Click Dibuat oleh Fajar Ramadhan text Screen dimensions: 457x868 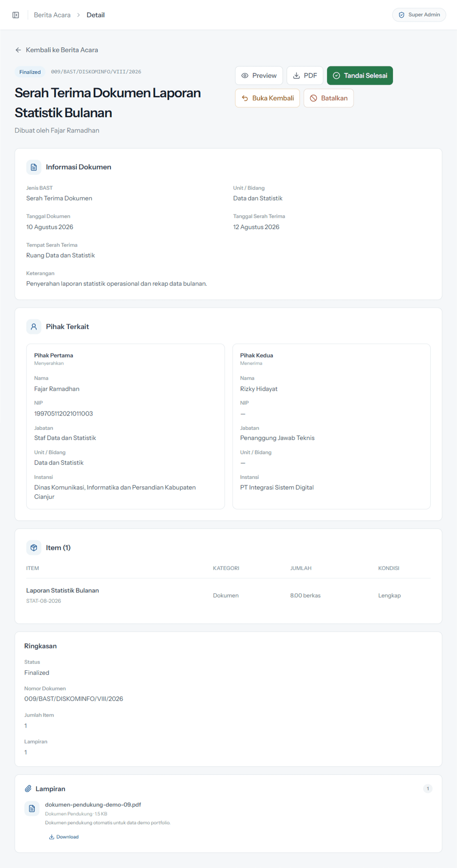[57, 130]
